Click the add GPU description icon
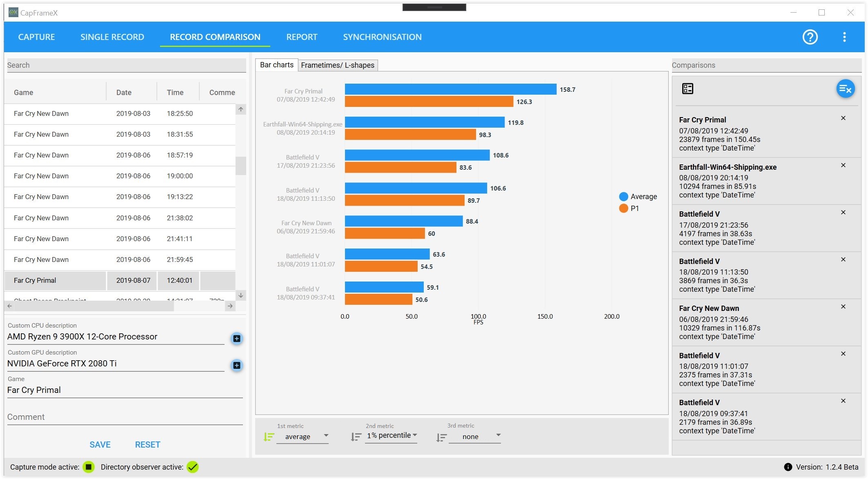The height and width of the screenshot is (479, 868). (237, 365)
